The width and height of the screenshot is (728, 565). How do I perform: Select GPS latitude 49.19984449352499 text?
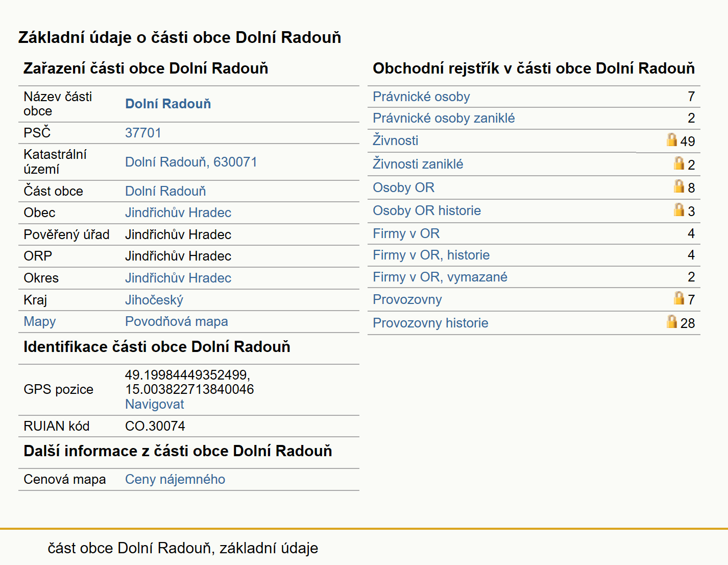tap(188, 375)
